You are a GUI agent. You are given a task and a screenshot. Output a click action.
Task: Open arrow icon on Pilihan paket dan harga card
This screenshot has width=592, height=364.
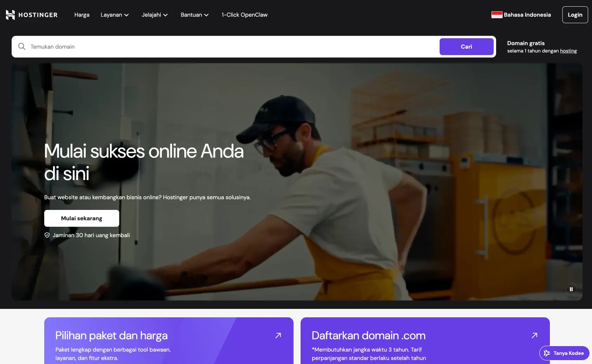point(278,335)
